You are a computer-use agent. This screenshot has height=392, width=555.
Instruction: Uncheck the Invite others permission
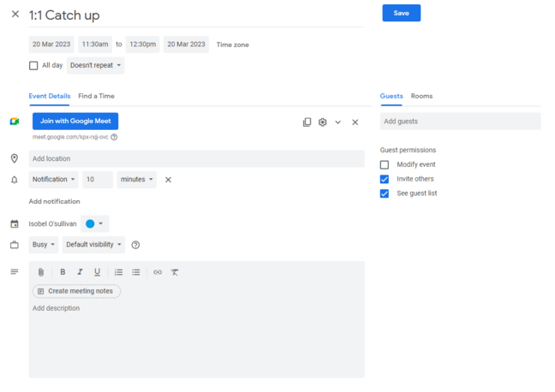(385, 180)
